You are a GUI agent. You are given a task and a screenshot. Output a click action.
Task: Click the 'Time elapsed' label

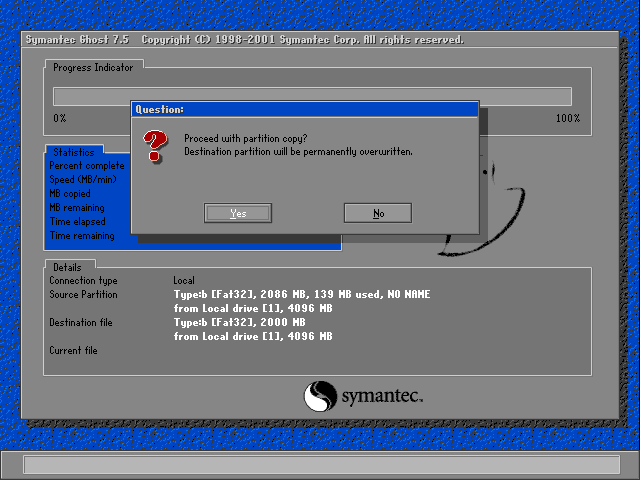[78, 221]
